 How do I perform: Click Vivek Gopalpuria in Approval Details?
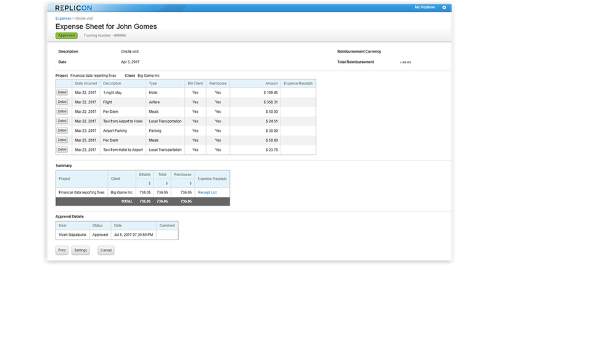point(72,235)
